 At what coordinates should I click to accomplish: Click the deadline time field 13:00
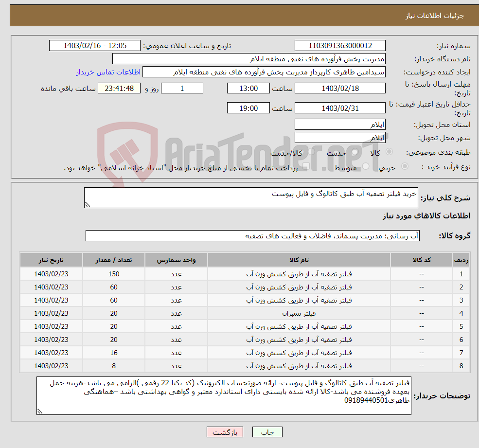[x=248, y=89]
